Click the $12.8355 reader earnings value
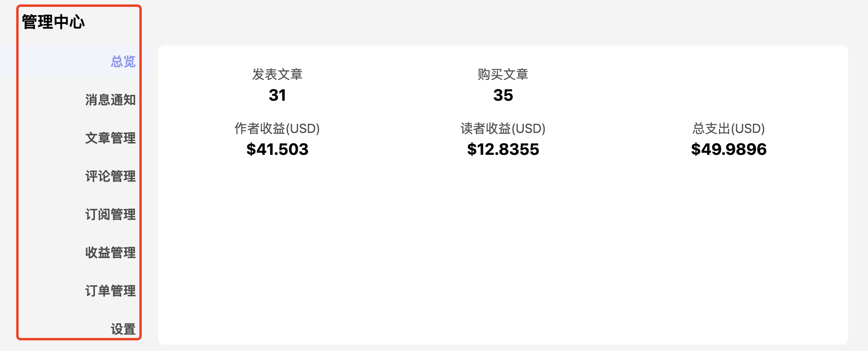 click(x=503, y=149)
